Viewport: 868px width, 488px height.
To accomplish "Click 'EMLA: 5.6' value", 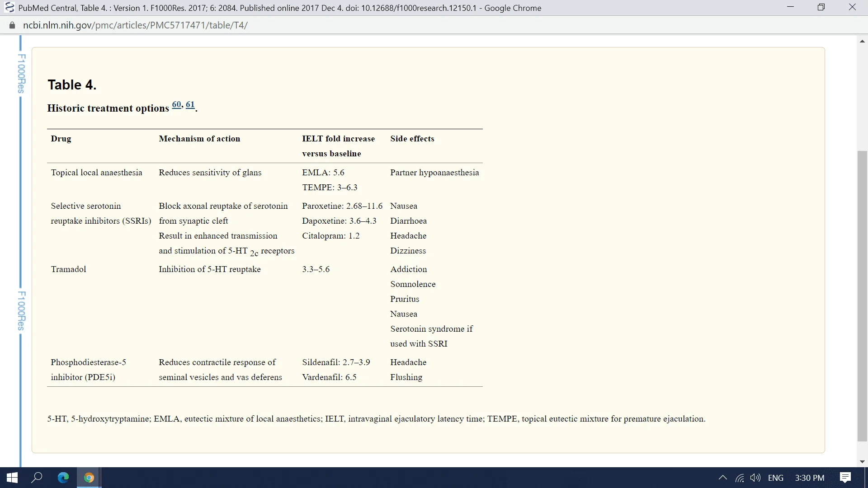I will [x=323, y=173].
